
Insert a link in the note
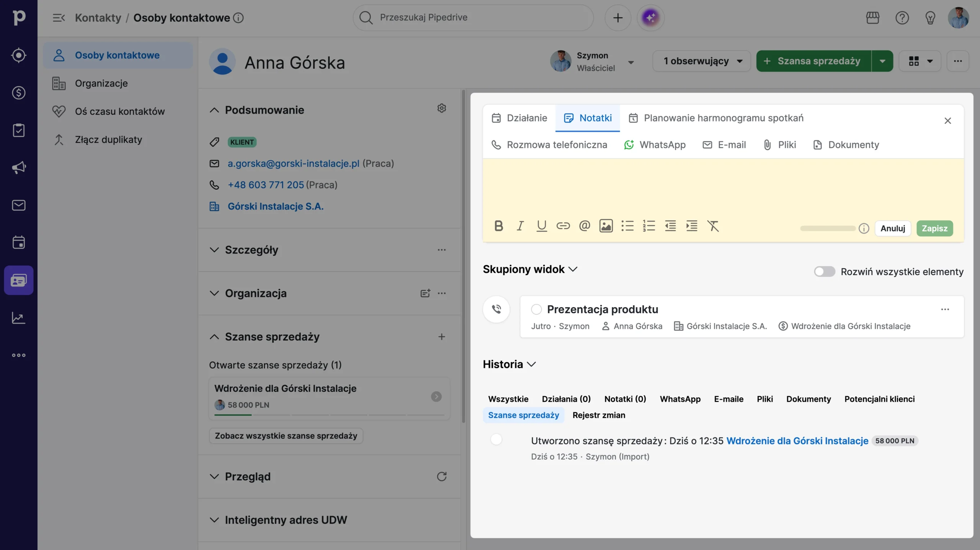(x=563, y=226)
